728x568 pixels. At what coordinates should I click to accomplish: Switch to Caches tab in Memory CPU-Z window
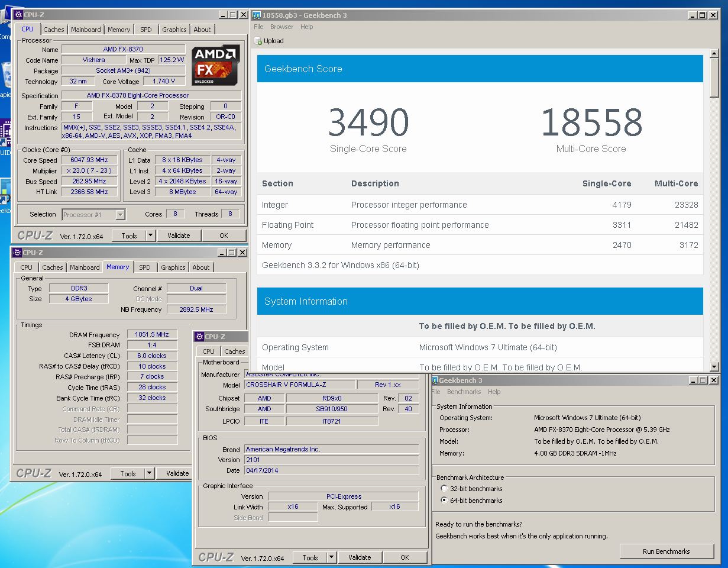click(x=53, y=267)
